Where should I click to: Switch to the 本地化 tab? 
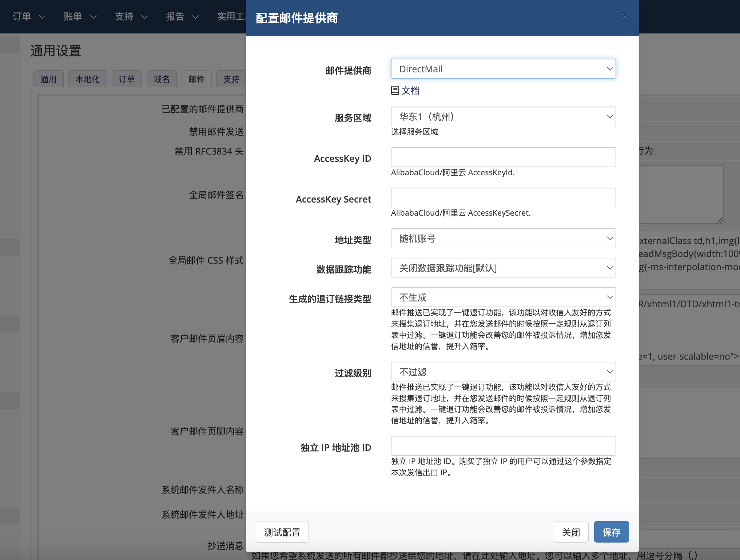tap(87, 79)
